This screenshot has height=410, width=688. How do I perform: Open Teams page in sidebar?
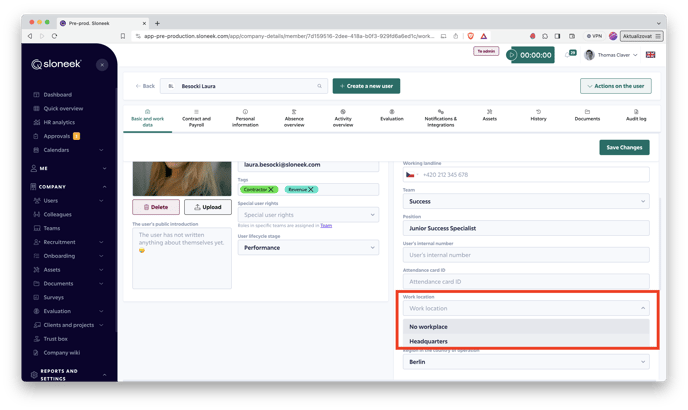51,228
